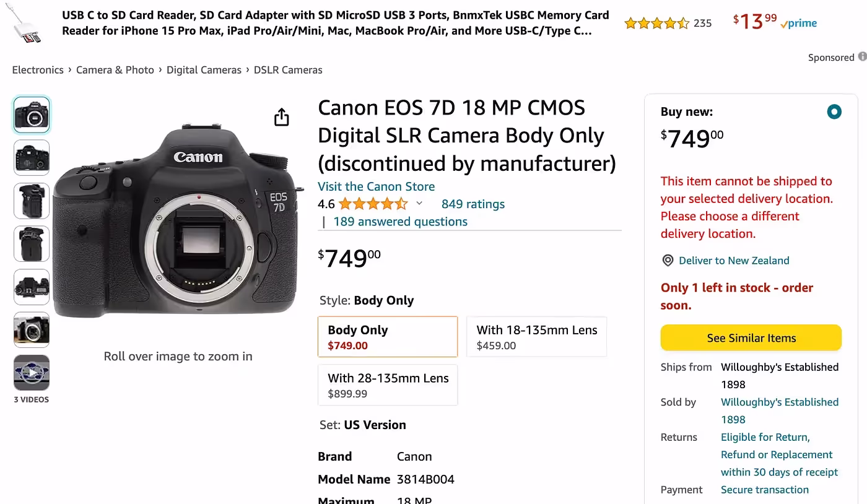The width and height of the screenshot is (867, 504).
Task: Play the product videos thumbnail
Action: pyautogui.click(x=32, y=372)
